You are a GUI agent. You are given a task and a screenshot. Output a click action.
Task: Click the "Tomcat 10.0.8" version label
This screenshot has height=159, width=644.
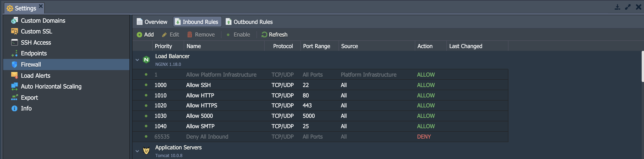pyautogui.click(x=169, y=156)
